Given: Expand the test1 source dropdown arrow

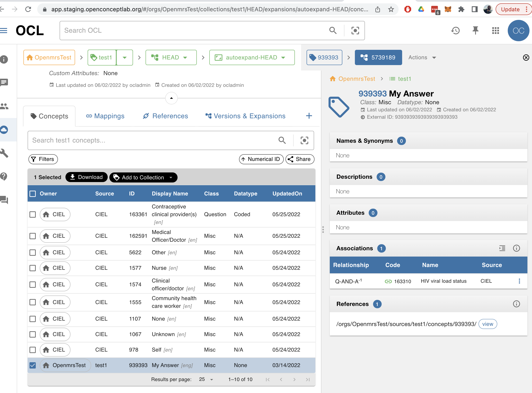Looking at the screenshot, I should coord(125,57).
